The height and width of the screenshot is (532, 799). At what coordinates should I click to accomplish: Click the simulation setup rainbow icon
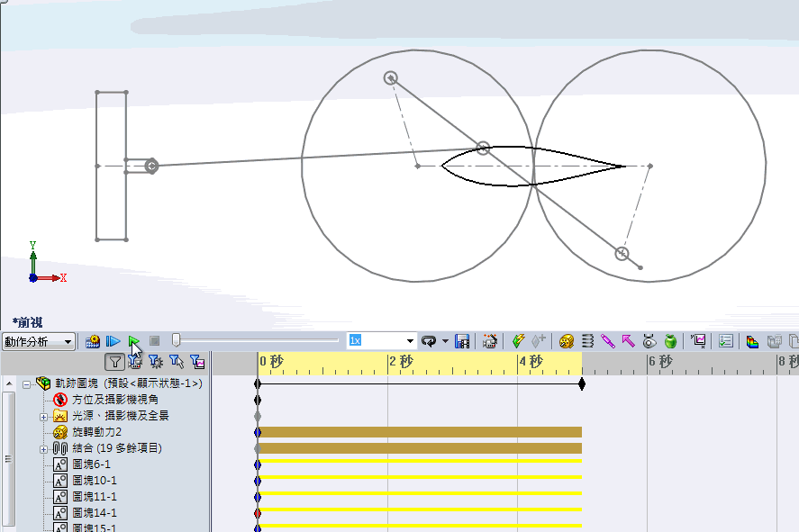tap(753, 341)
